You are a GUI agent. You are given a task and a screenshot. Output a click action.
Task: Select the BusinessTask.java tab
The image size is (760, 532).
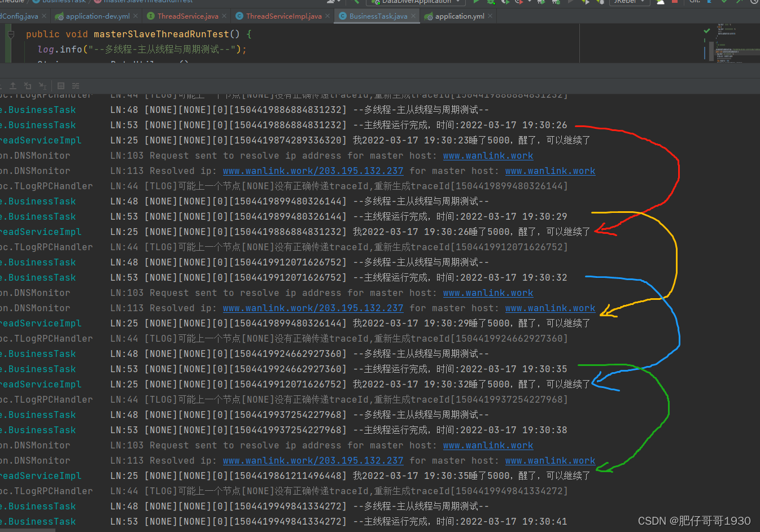378,16
